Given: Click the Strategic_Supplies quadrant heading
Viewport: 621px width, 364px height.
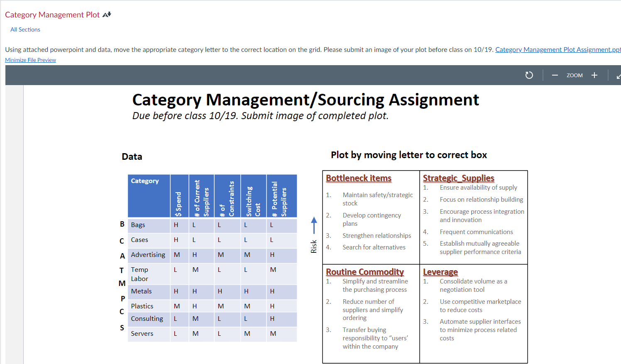Looking at the screenshot, I should [x=457, y=177].
